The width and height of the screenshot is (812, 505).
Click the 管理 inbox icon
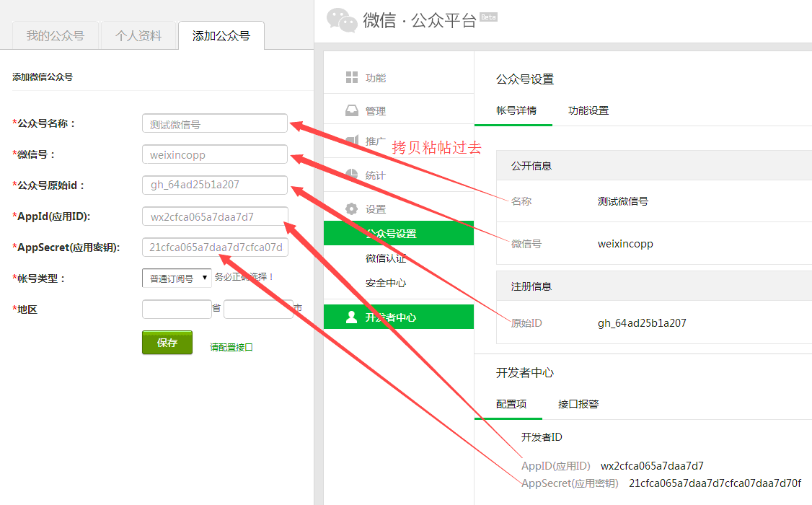click(352, 111)
